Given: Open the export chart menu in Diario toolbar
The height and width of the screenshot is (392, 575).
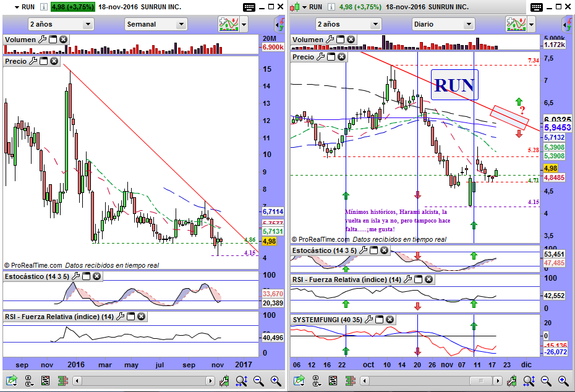Looking at the screenshot, I should pyautogui.click(x=299, y=381).
